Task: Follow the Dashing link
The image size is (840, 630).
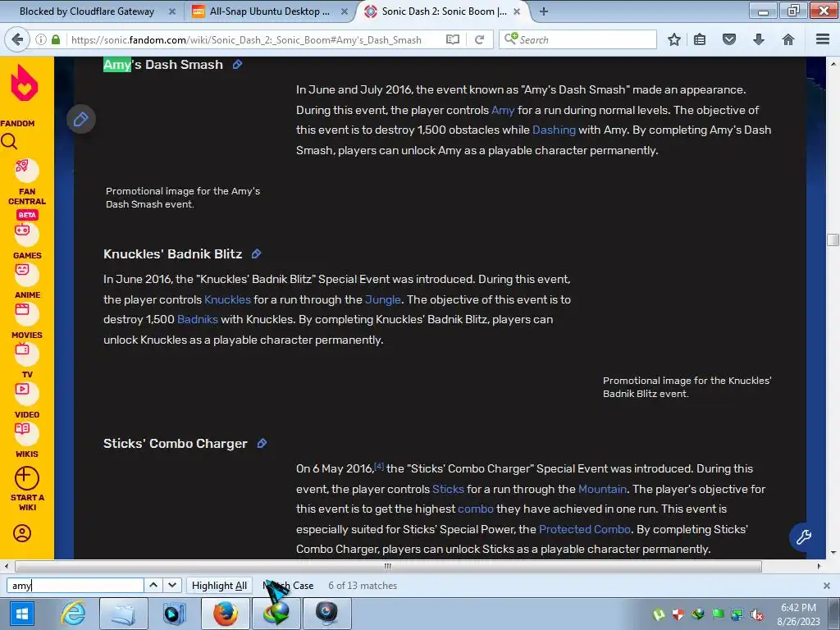Action: click(554, 130)
